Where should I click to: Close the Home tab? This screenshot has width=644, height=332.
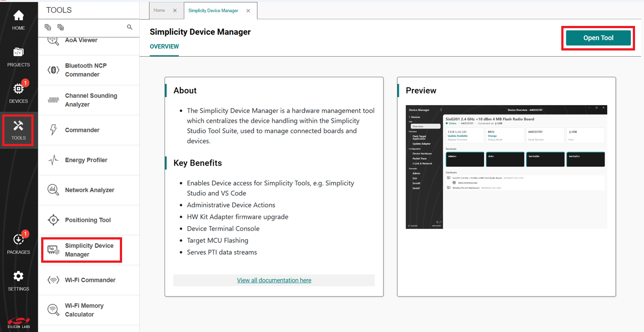[x=175, y=10]
